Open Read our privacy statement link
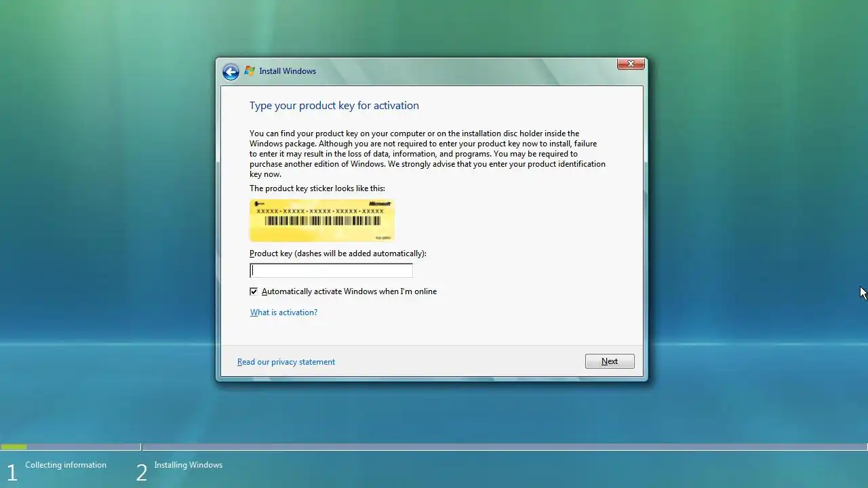 click(x=286, y=362)
